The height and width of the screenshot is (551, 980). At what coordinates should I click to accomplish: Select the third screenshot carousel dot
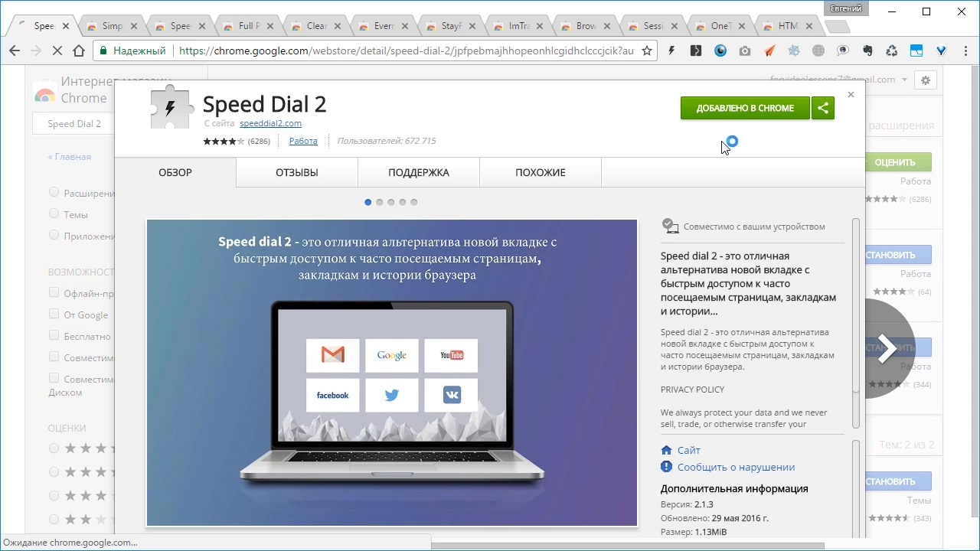coord(391,202)
